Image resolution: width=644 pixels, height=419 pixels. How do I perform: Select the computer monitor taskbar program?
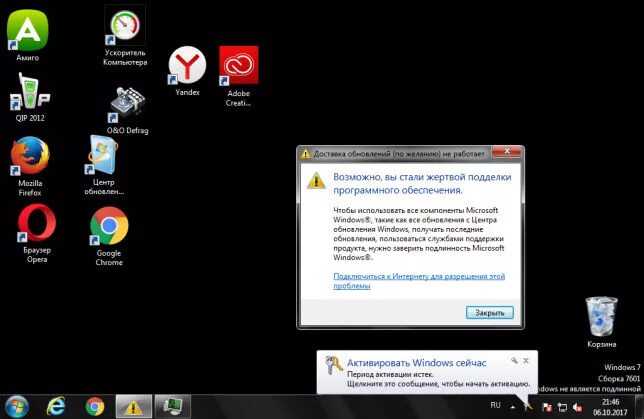tap(172, 407)
